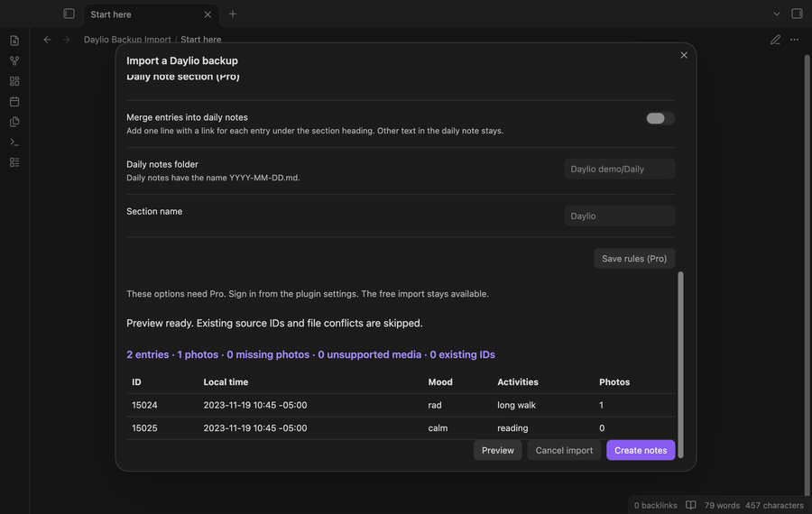Viewport: 812px width, 514px height.
Task: Click the entries summary line in purple
Action: point(310,354)
